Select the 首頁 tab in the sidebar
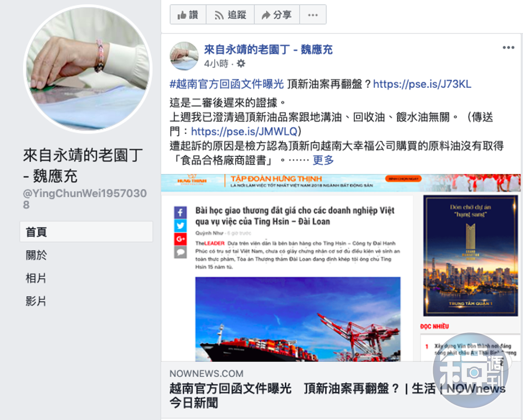 (x=86, y=232)
